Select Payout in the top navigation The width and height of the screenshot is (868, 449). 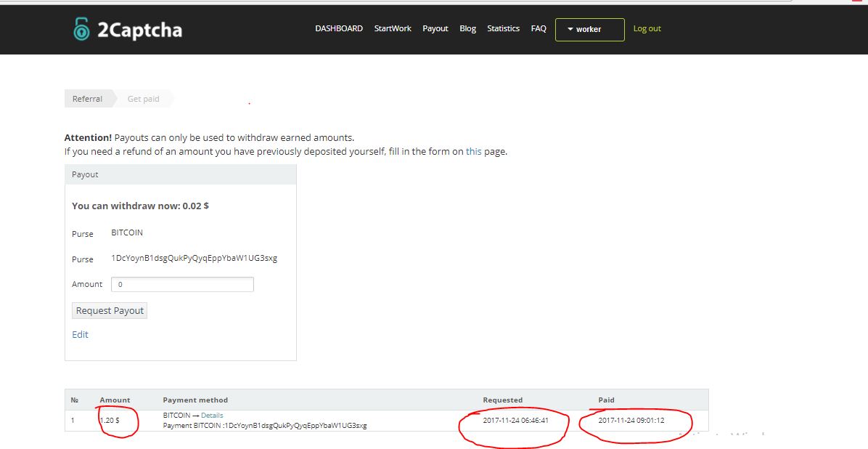coord(435,29)
